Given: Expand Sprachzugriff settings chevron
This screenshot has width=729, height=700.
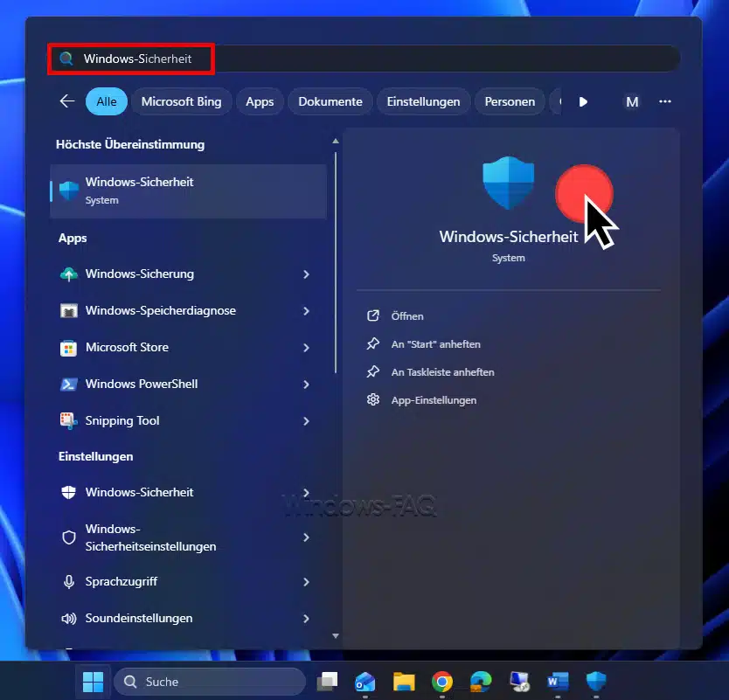Looking at the screenshot, I should point(306,582).
